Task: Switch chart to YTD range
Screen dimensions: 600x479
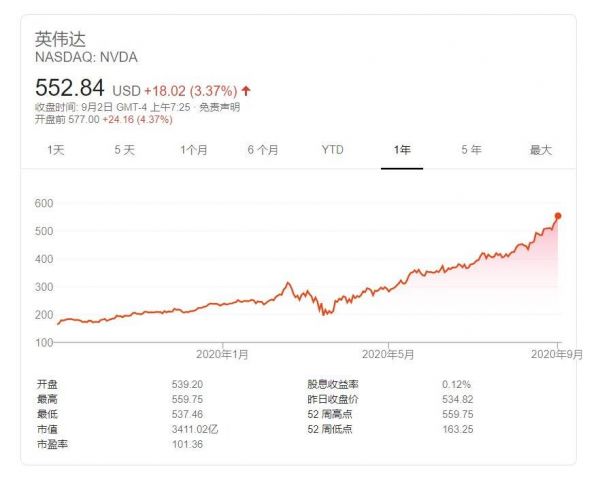Action: (332, 150)
